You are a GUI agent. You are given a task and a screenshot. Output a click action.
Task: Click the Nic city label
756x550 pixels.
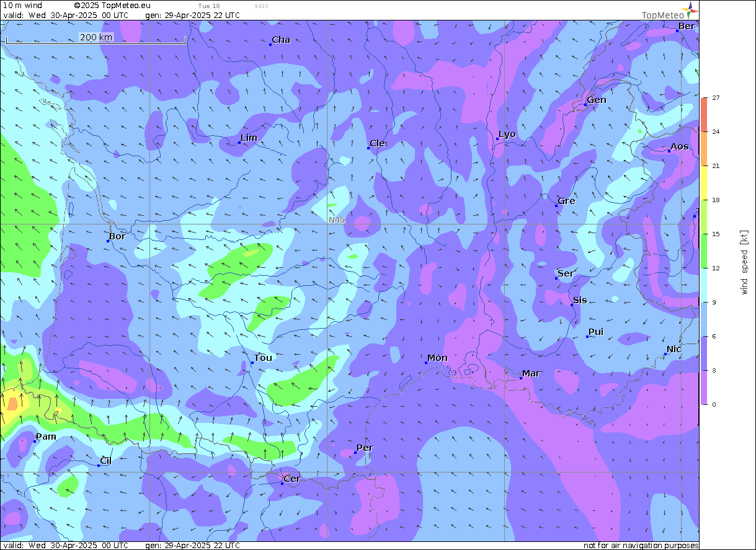tap(674, 349)
